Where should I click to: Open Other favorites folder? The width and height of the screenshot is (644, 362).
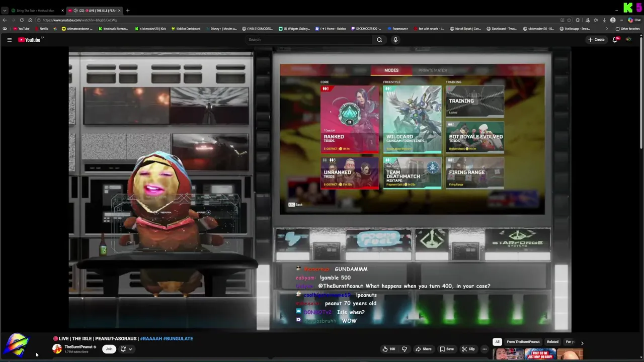(x=628, y=29)
